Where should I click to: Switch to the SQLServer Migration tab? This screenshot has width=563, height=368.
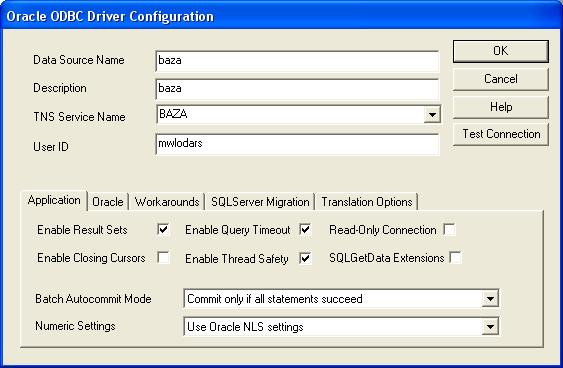[260, 202]
